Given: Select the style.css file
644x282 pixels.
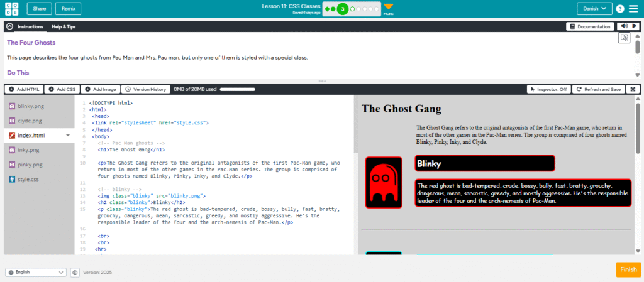Looking at the screenshot, I should [28, 179].
